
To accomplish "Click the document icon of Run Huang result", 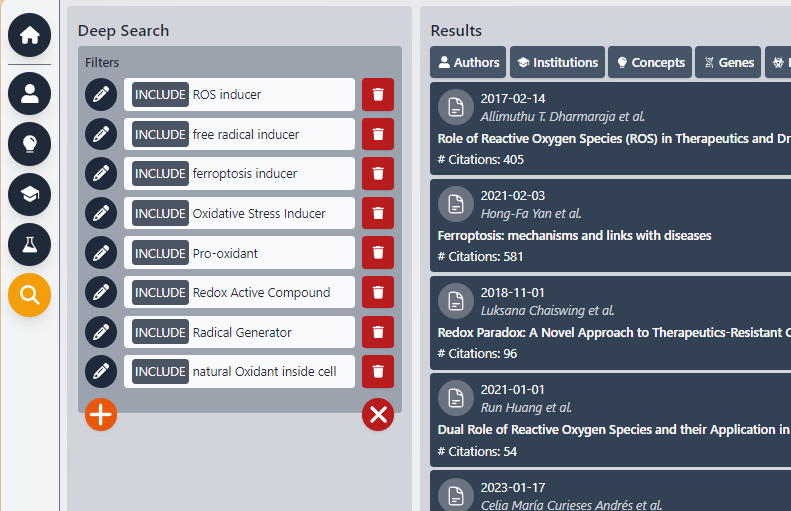I will point(456,398).
